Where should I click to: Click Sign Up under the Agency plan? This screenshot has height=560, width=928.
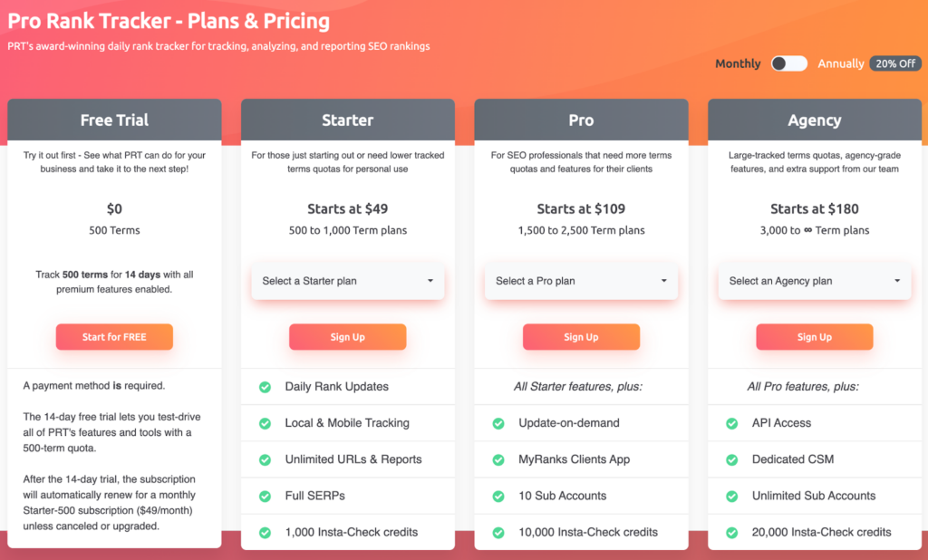pyautogui.click(x=815, y=337)
